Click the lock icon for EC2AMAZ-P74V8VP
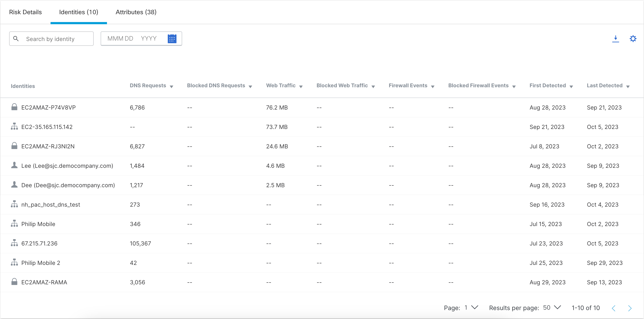This screenshot has width=644, height=319. pyautogui.click(x=15, y=107)
